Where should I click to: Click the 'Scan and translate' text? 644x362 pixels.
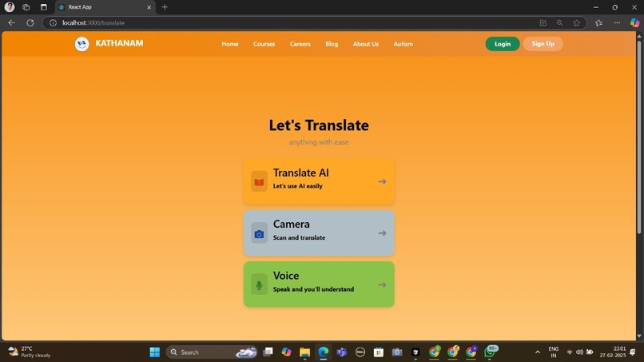[299, 237]
